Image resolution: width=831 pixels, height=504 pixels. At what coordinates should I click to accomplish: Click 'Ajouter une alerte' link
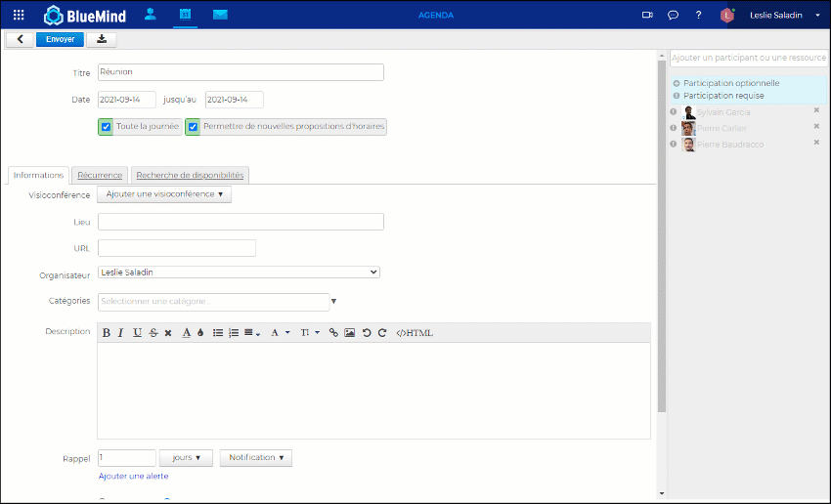[x=133, y=476]
